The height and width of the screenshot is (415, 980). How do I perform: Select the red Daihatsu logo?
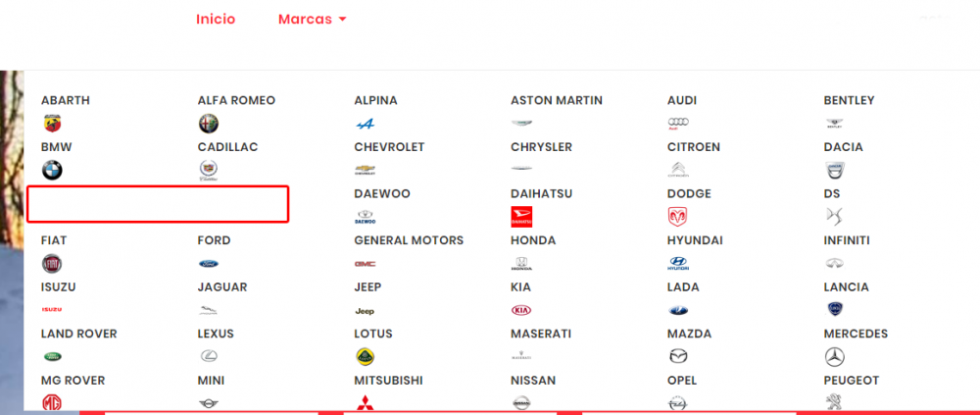pyautogui.click(x=521, y=217)
